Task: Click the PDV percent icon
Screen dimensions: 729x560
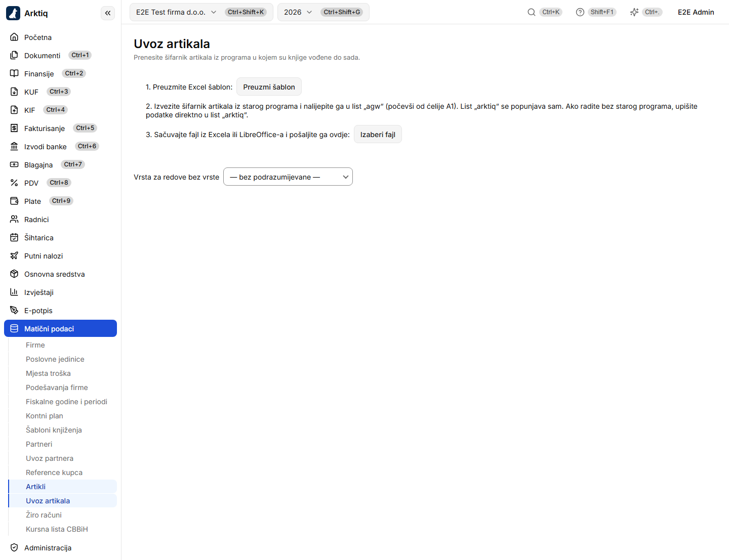Action: pyautogui.click(x=14, y=183)
